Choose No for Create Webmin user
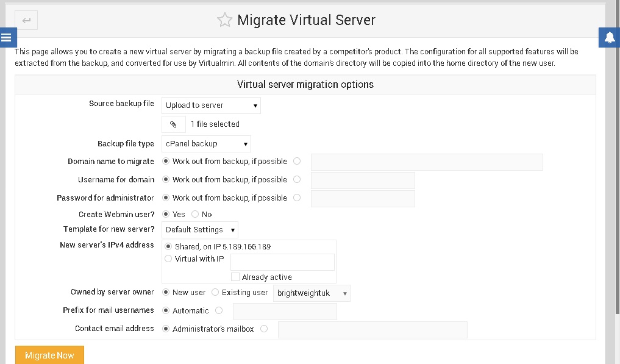The height and width of the screenshot is (364, 620). 195,214
